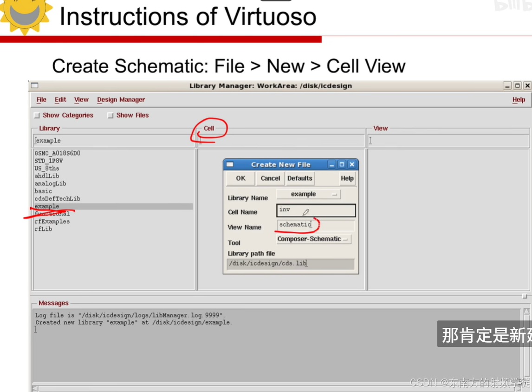532x392 pixels.
Task: Click the View Name field containing schematic
Action: [x=316, y=225]
